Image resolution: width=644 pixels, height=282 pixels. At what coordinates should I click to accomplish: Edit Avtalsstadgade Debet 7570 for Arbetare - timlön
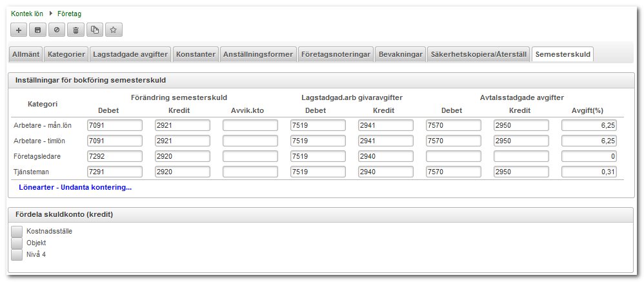point(454,141)
